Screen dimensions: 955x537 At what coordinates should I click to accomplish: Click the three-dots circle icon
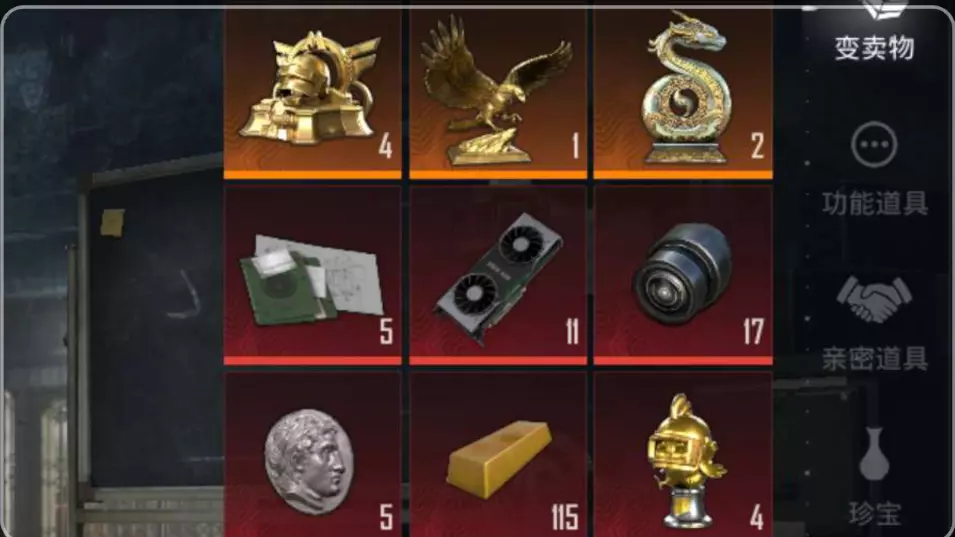(874, 145)
